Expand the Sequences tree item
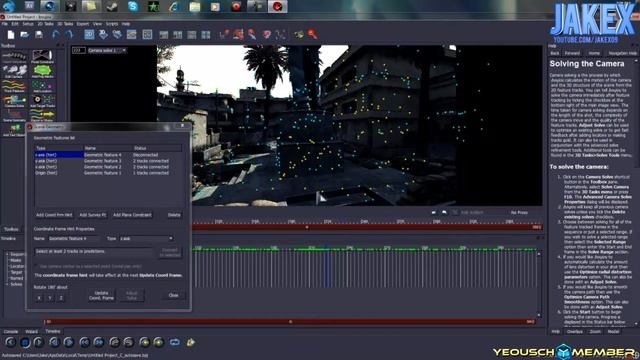This screenshot has height=360, width=640. (x=7, y=254)
